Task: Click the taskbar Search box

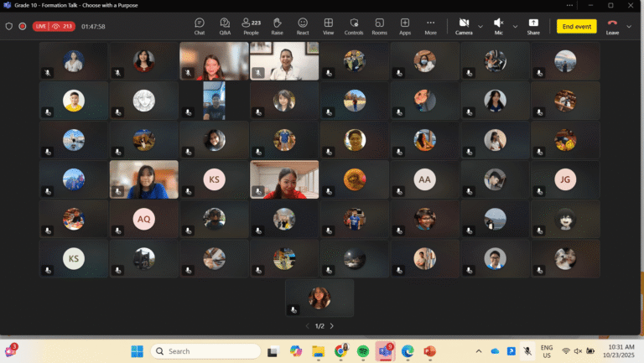Action: 205,351
